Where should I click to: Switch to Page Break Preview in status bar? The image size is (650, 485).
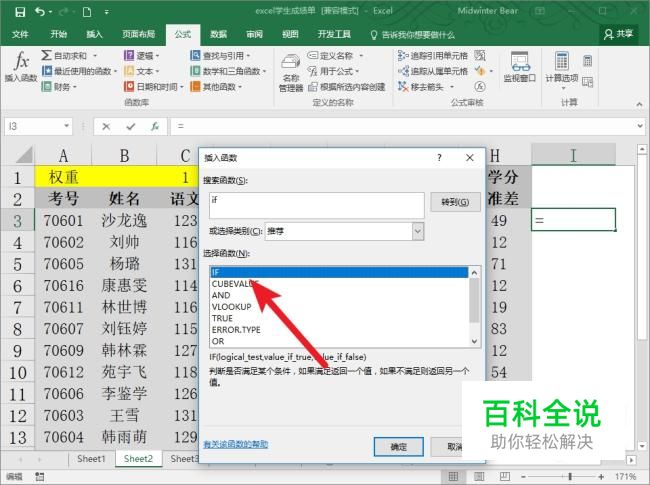[504, 476]
